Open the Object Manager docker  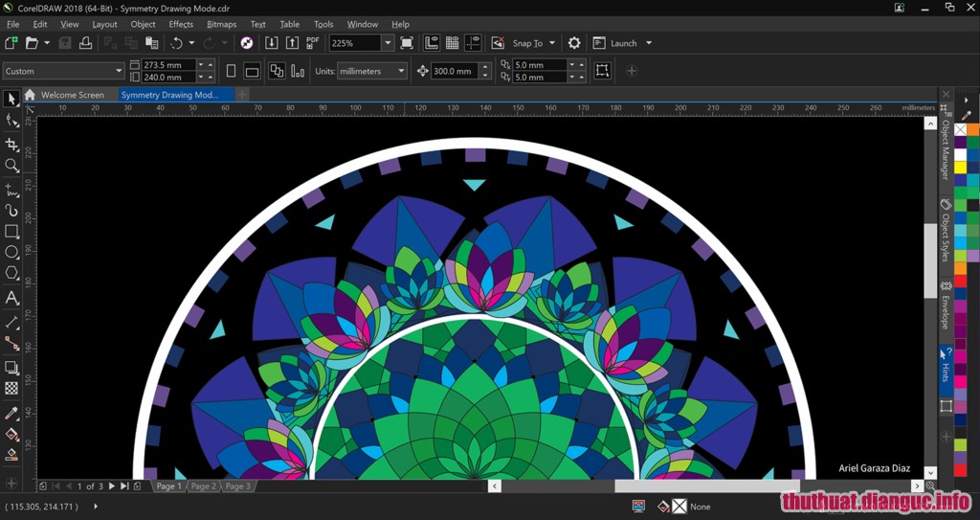pyautogui.click(x=946, y=144)
